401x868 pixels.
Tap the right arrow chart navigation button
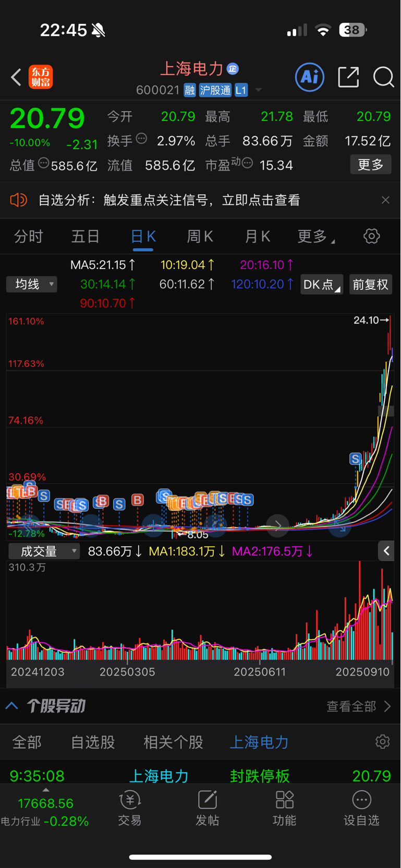(x=278, y=525)
